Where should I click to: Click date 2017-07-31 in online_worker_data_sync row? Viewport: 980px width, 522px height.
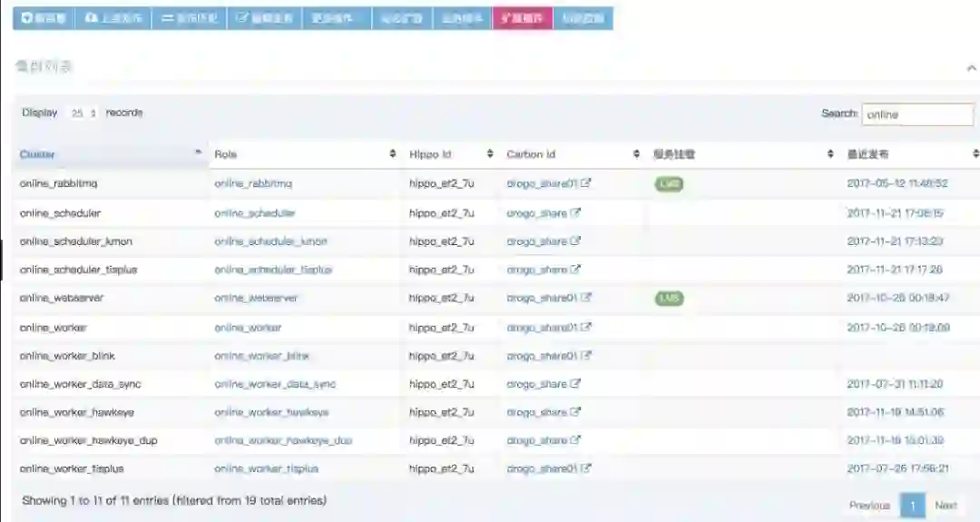point(895,384)
